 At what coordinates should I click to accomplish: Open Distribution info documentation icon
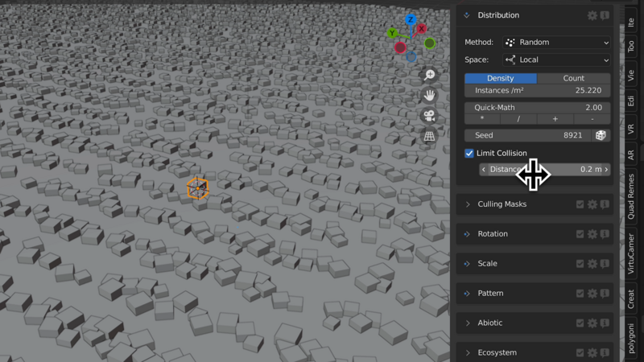[x=605, y=15]
